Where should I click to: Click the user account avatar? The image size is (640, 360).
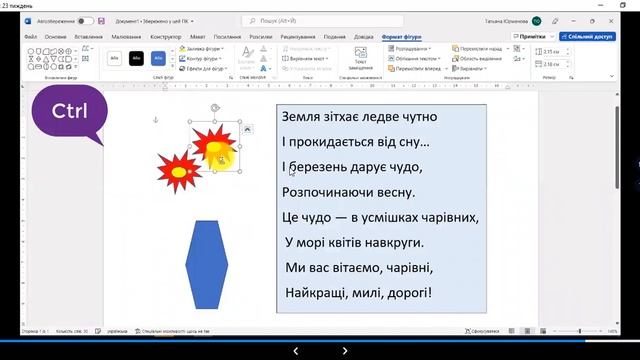[537, 21]
